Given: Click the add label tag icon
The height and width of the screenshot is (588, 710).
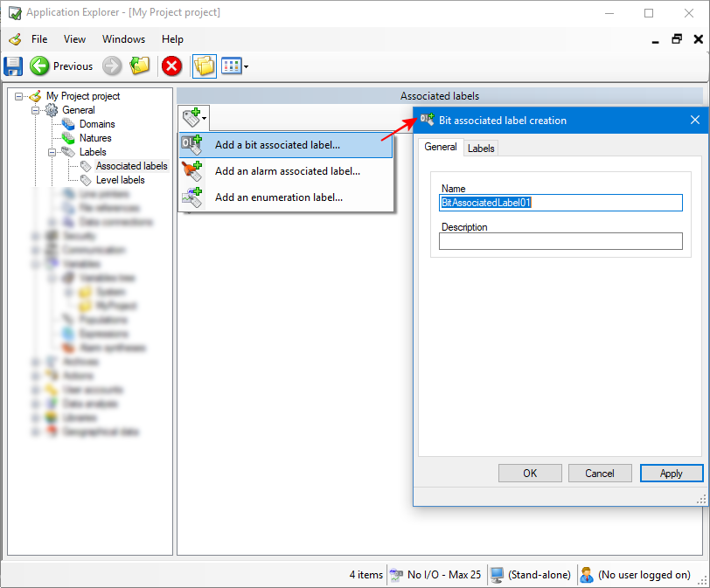Looking at the screenshot, I should click(x=192, y=118).
